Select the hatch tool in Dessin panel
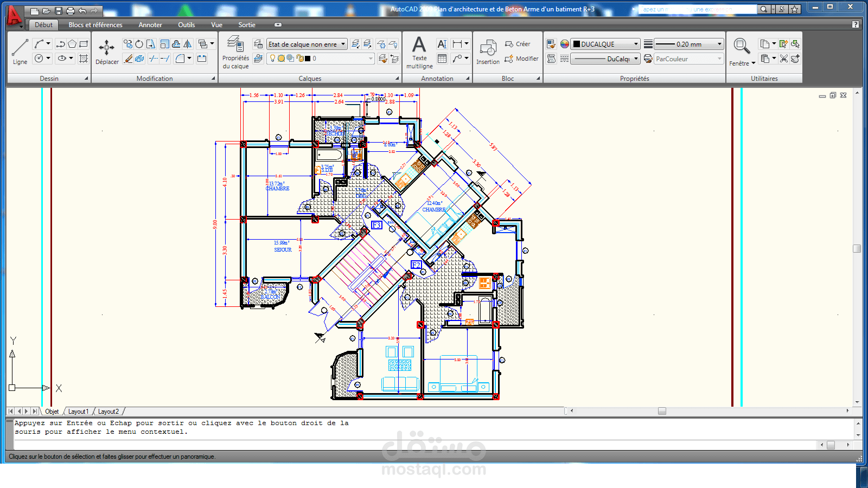The width and height of the screenshot is (868, 488). 84,59
